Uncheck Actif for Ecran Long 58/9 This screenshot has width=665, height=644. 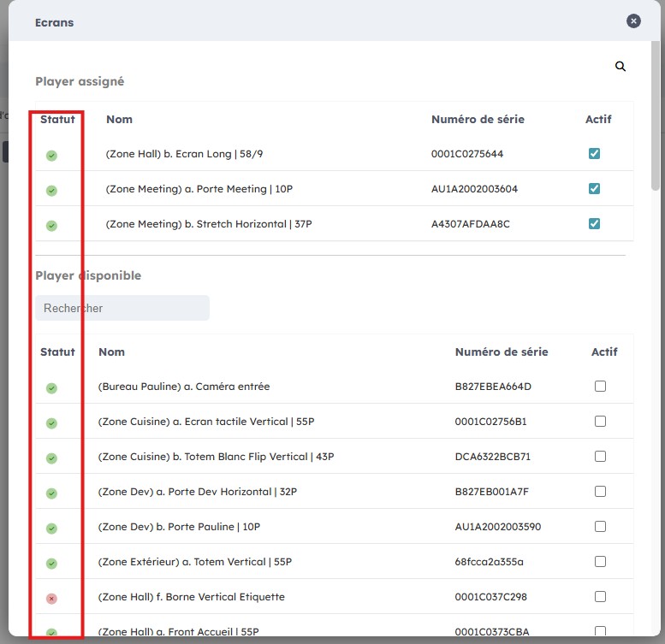tap(594, 154)
